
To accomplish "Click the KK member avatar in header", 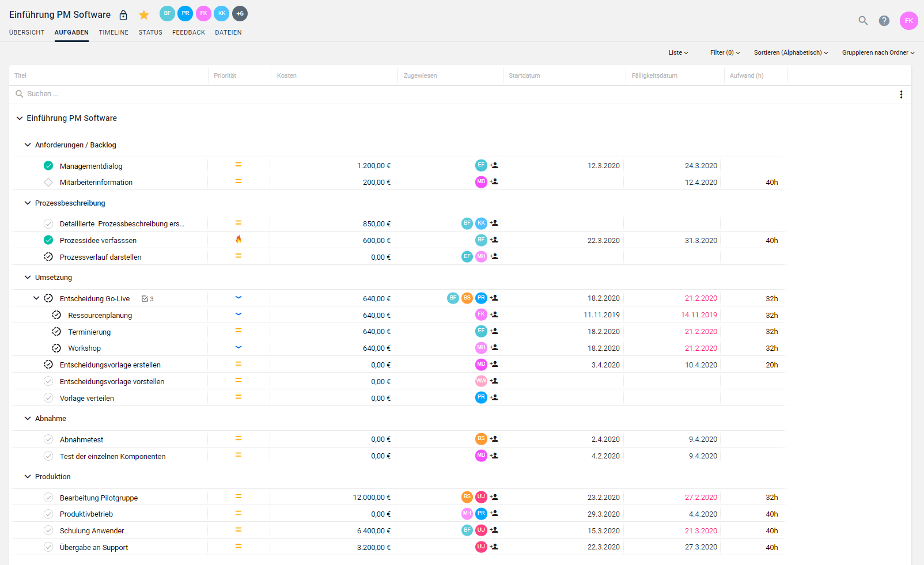I will pyautogui.click(x=221, y=13).
